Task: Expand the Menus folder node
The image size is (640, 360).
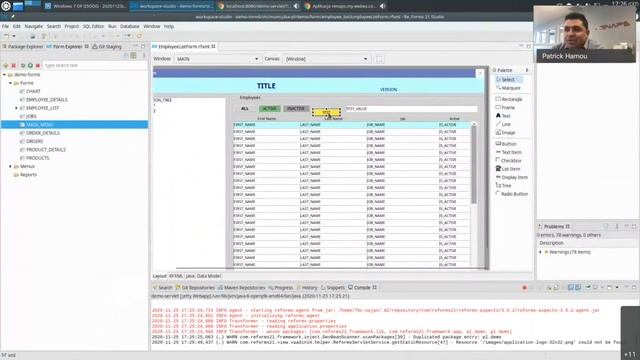Action: 11,166
